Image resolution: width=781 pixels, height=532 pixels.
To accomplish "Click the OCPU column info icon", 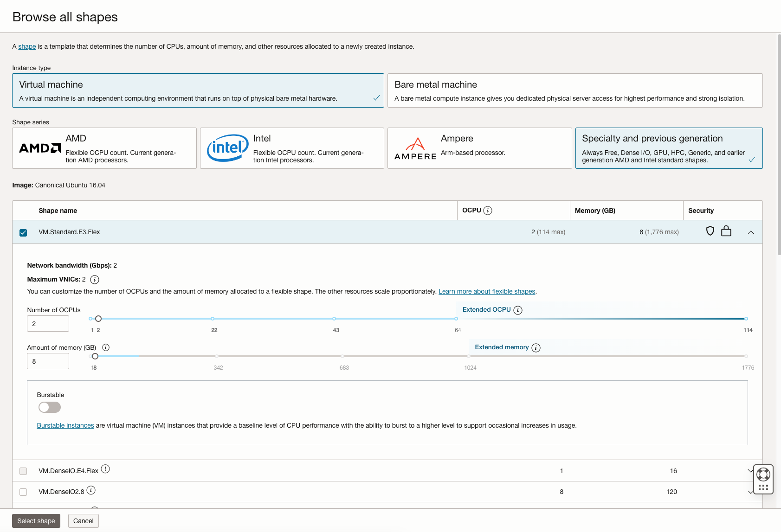I will tap(487, 211).
